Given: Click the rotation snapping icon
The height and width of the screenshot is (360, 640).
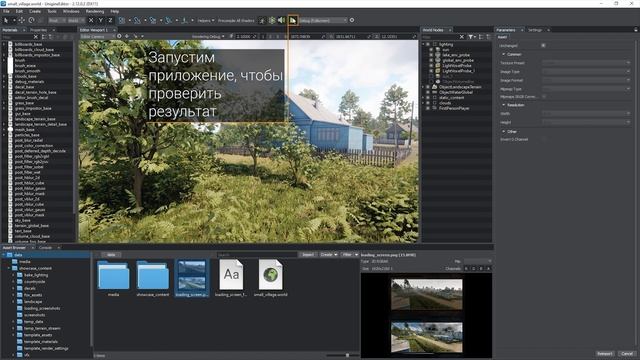Looking at the screenshot, I should [x=137, y=20].
